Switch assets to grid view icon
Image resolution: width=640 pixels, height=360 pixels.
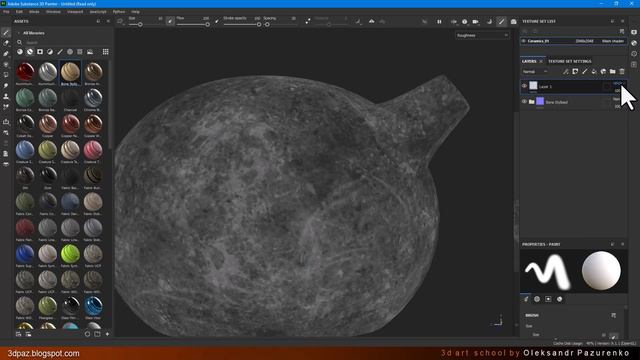click(x=106, y=52)
